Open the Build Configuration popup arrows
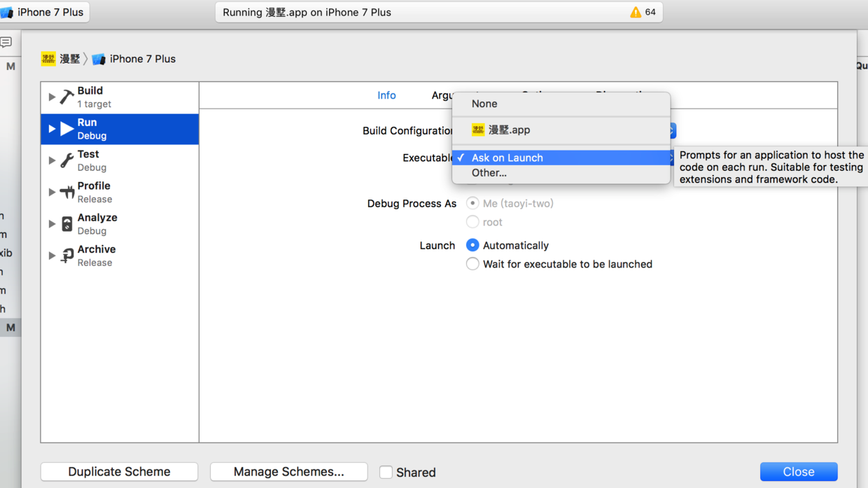 pos(673,131)
